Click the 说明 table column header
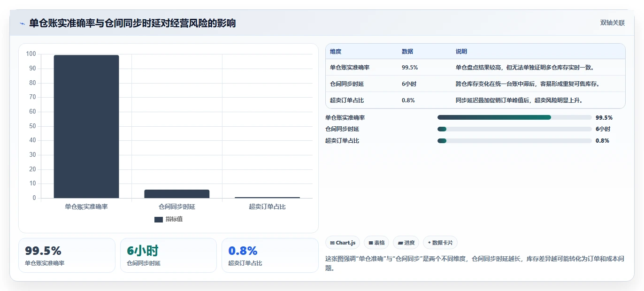The image size is (644, 291). (461, 52)
